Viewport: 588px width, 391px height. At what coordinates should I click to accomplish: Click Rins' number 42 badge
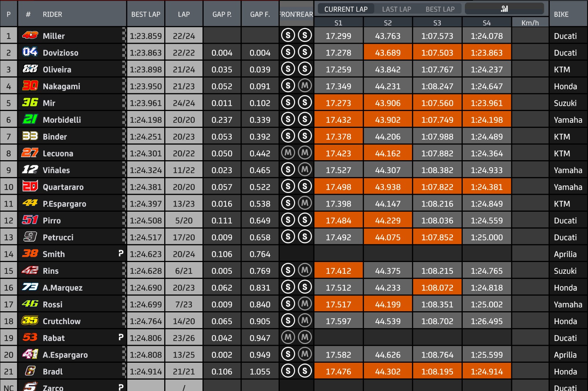click(x=30, y=270)
